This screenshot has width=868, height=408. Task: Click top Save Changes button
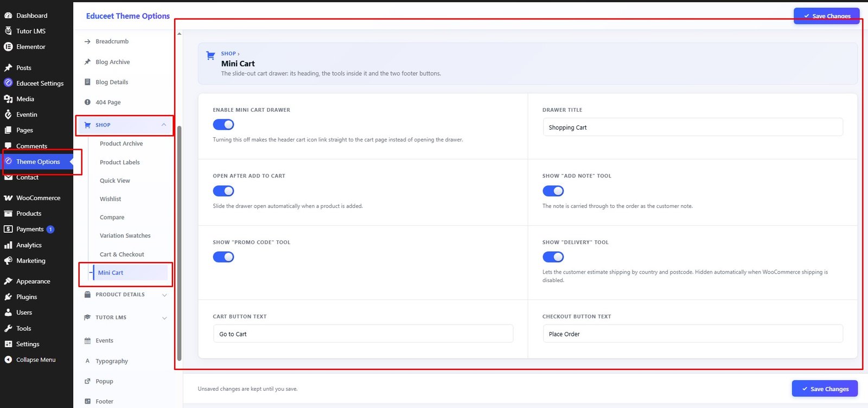click(x=826, y=16)
